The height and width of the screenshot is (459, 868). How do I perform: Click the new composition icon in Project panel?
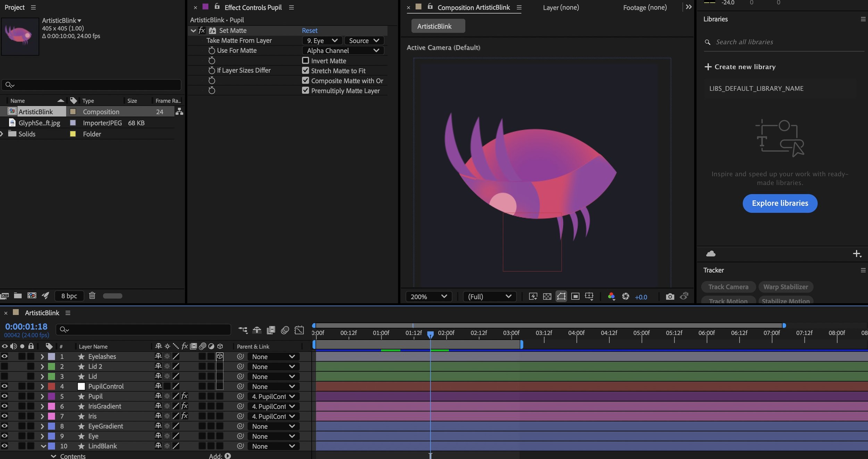(x=32, y=295)
